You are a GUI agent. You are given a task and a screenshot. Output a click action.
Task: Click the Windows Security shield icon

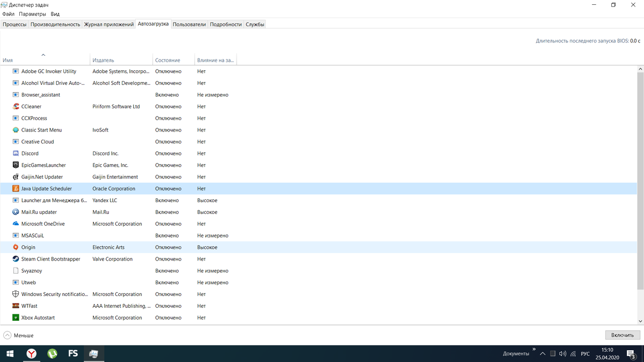point(16,294)
